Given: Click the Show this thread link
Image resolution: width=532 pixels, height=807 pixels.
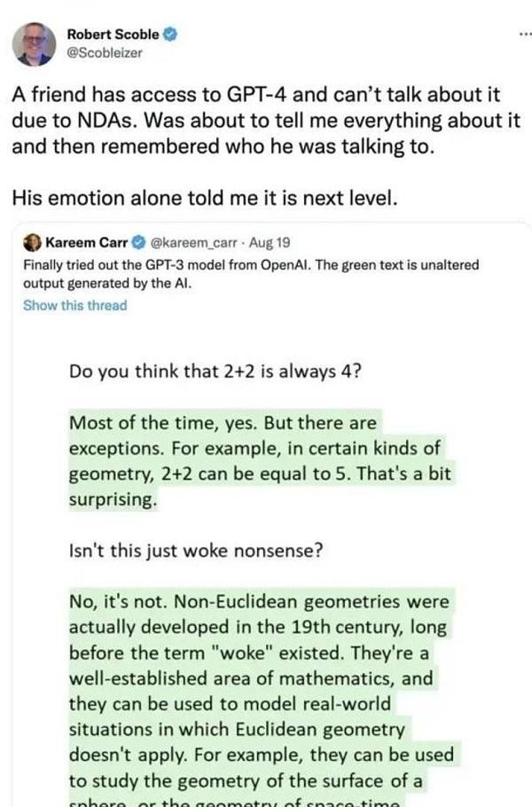Looking at the screenshot, I should pyautogui.click(x=75, y=306).
